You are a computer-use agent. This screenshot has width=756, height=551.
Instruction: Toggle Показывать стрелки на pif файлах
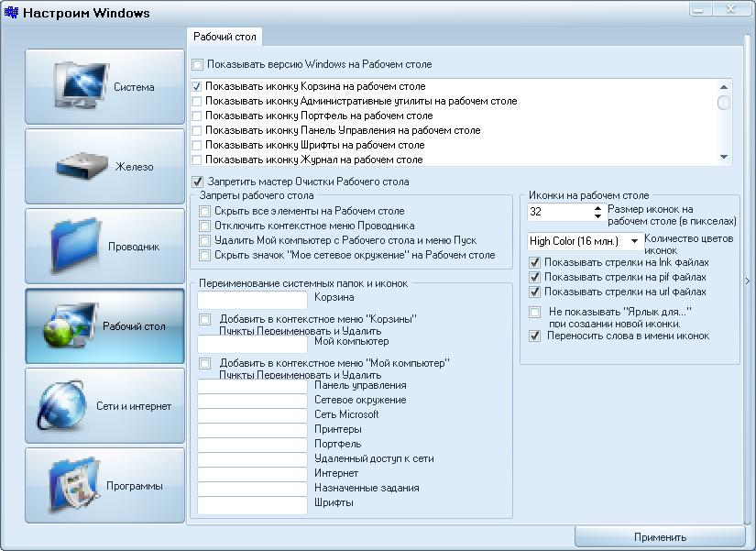coord(534,277)
